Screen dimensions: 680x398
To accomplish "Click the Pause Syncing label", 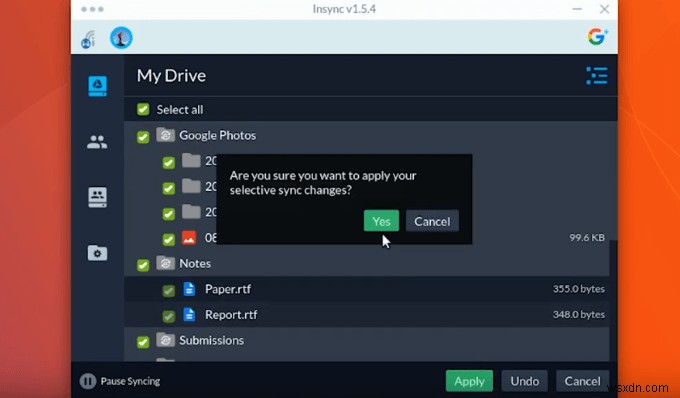I will 130,381.
